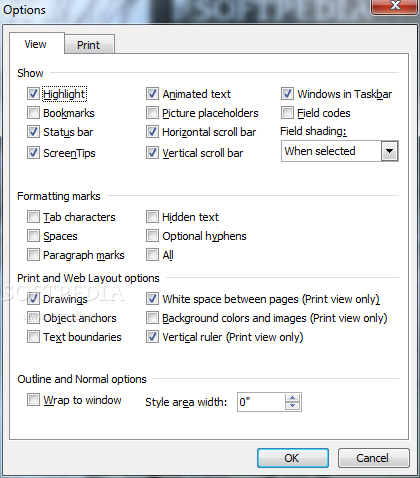Viewport: 420px width, 478px height.
Task: Increase Style area width with up arrow
Action: 293,398
